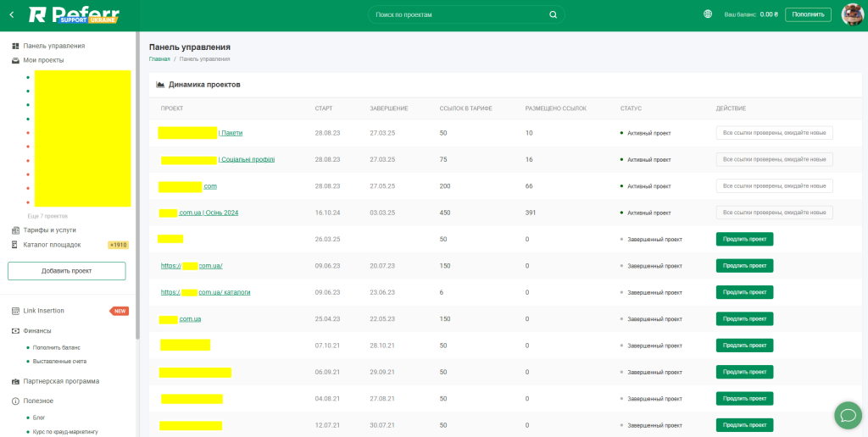Open the chat support bubble
This screenshot has width=868, height=437.
[847, 415]
